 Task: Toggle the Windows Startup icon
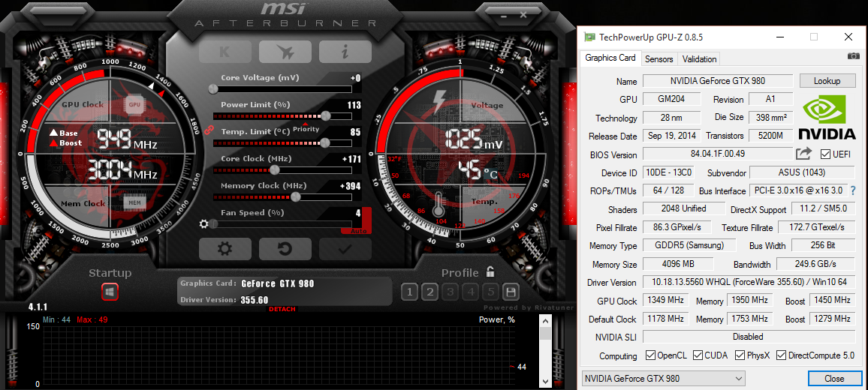click(110, 292)
